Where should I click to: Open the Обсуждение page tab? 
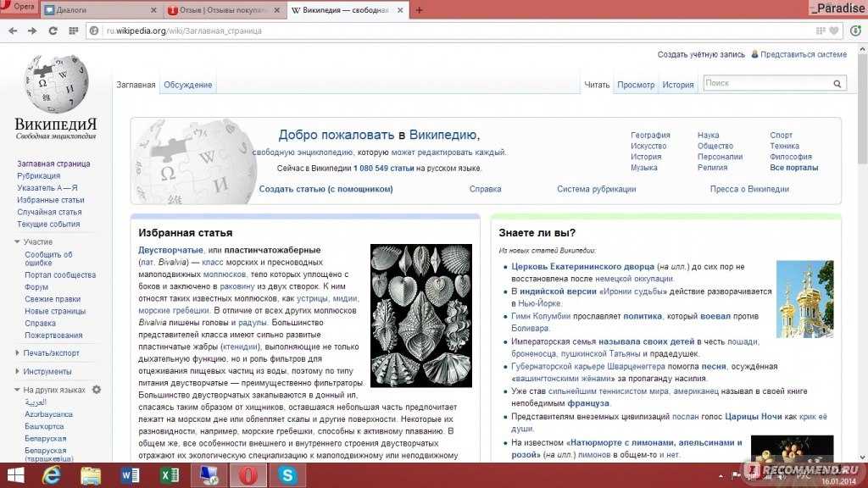point(187,85)
